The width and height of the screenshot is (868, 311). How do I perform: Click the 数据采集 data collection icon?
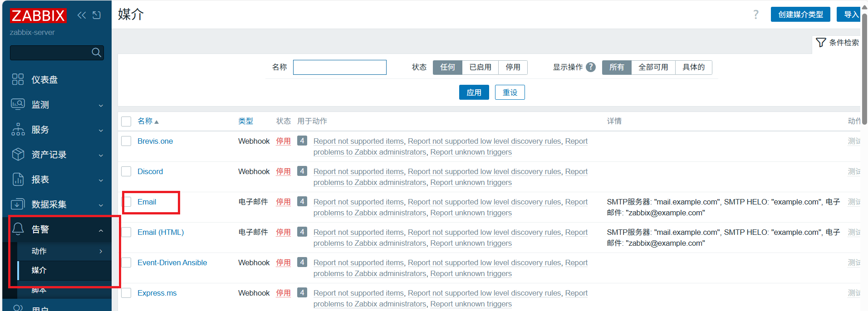coord(18,204)
